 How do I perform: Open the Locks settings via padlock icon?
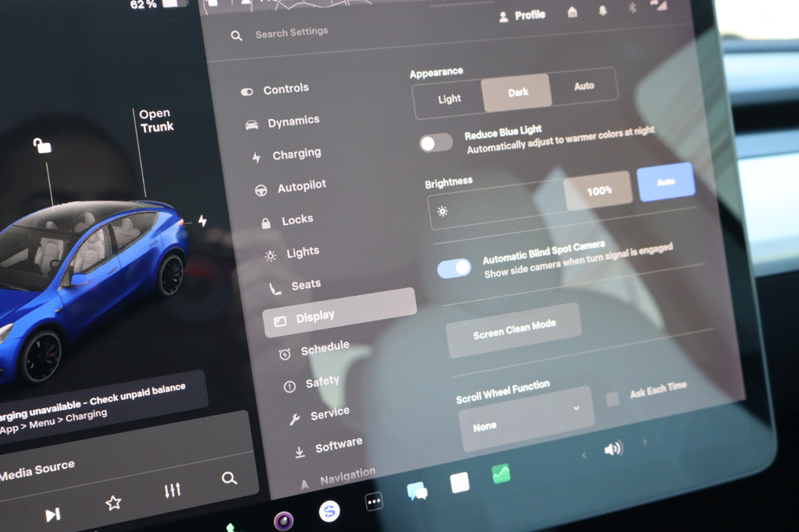tap(267, 220)
